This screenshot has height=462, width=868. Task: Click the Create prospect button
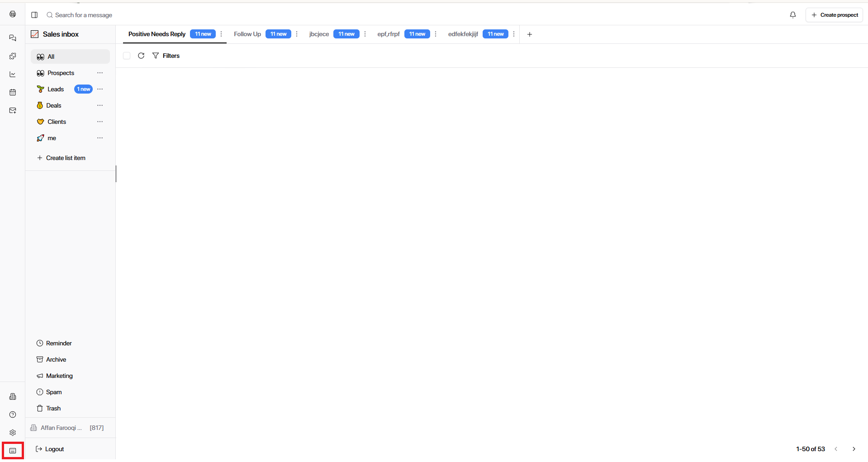coord(834,15)
